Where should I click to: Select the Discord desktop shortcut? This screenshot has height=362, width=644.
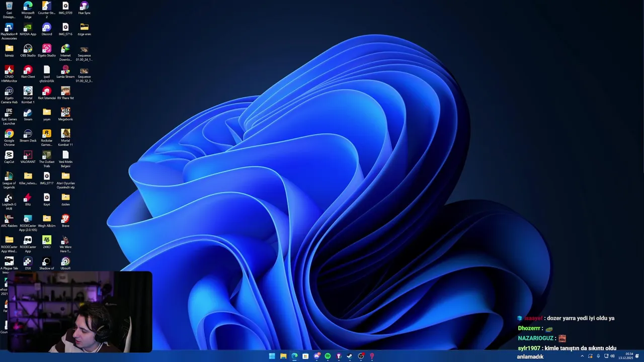pos(46,29)
